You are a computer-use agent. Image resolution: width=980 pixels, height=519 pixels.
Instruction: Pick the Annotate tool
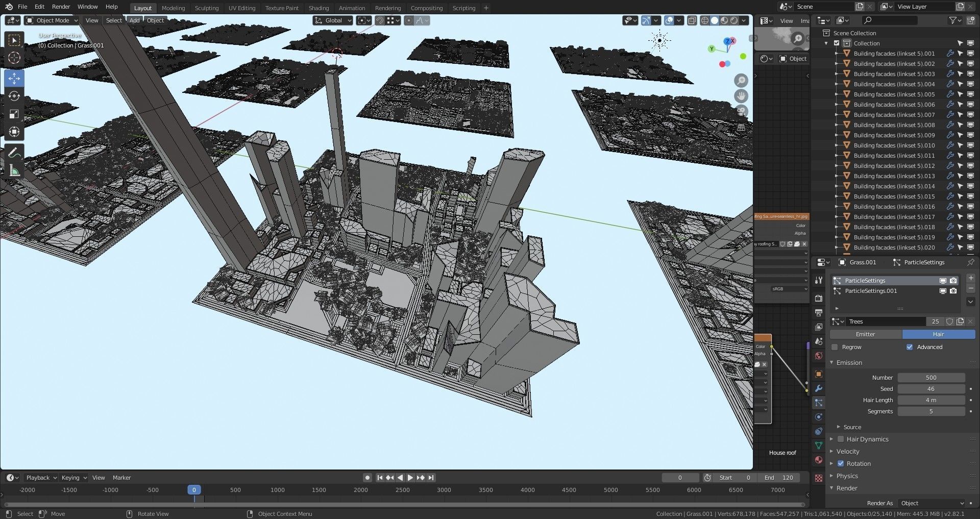[14, 152]
